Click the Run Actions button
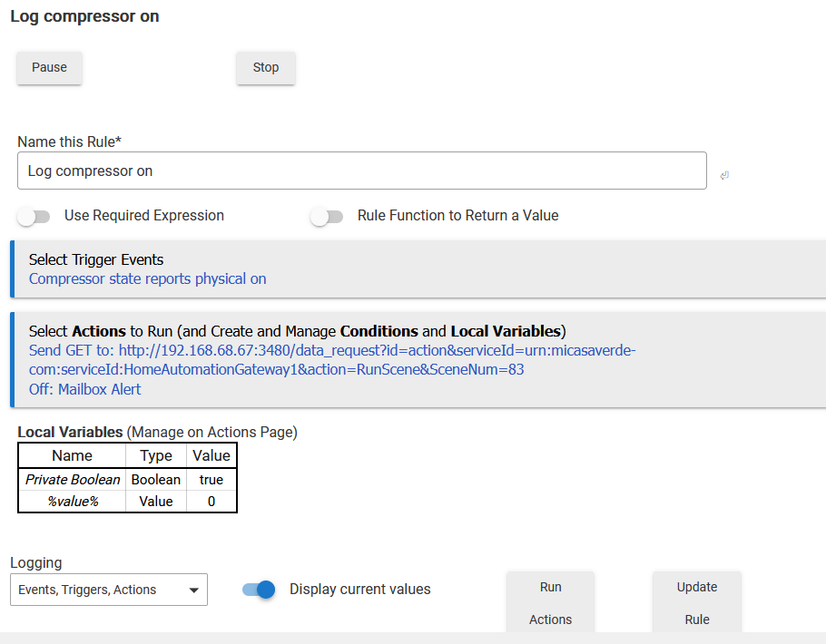Image resolution: width=826 pixels, height=644 pixels. 550,602
